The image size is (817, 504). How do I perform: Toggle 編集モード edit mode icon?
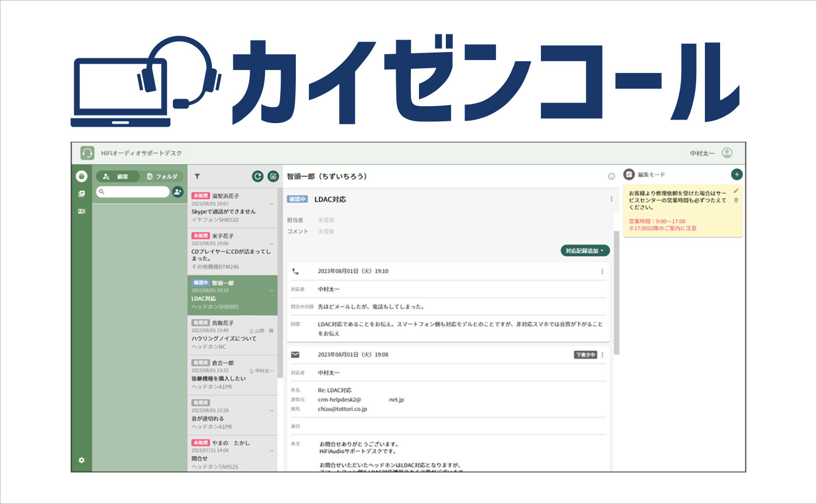tap(629, 174)
